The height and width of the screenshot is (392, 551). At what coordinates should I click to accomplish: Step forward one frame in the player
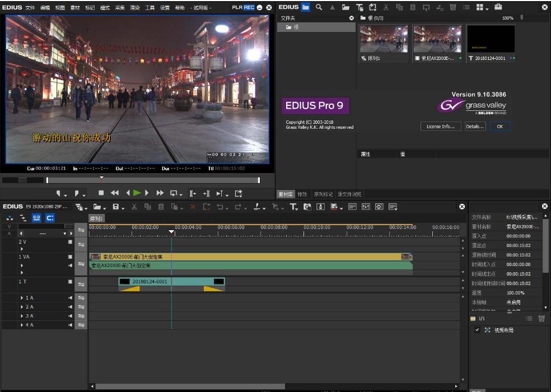point(147,193)
